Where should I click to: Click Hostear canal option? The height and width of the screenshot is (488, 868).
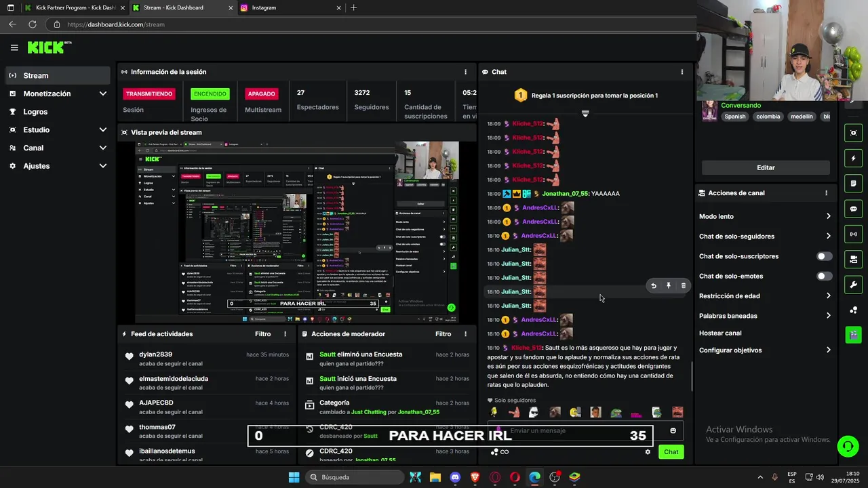pyautogui.click(x=720, y=333)
